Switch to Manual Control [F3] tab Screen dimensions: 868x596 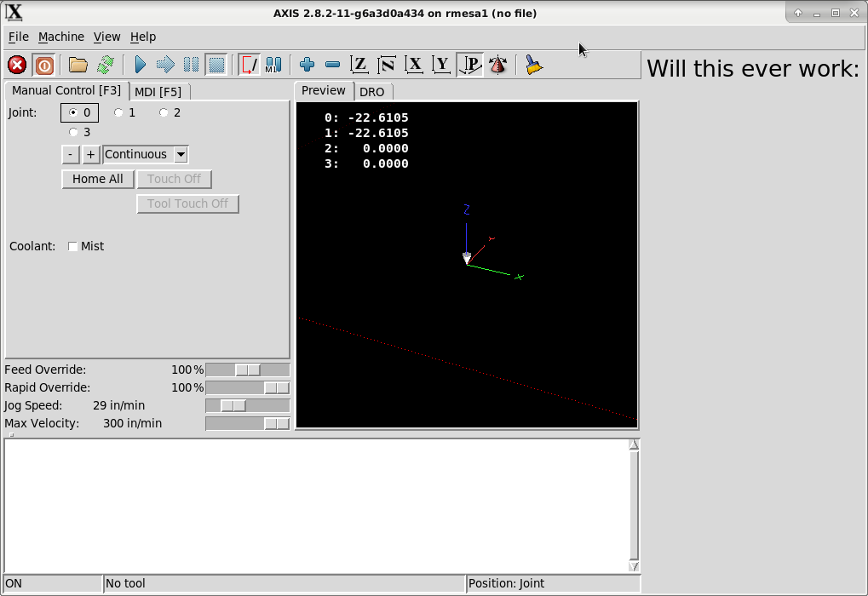(66, 91)
